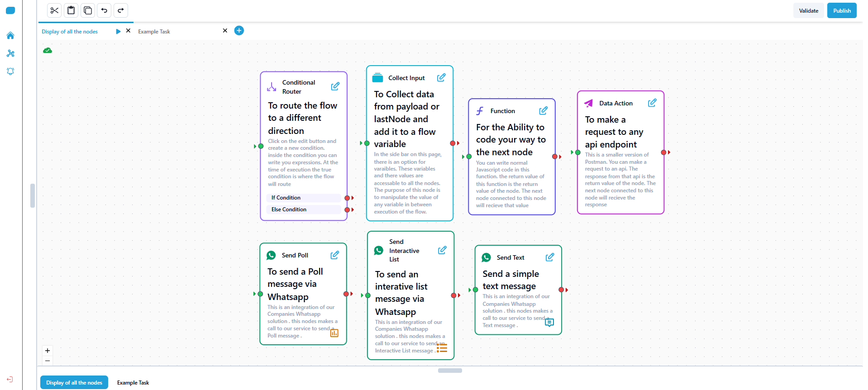Click the blue app logo icon
The width and height of the screenshot is (868, 390).
pyautogui.click(x=10, y=10)
